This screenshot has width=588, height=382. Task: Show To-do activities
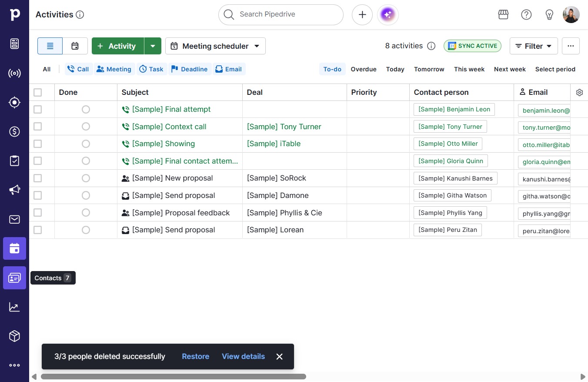[332, 69]
